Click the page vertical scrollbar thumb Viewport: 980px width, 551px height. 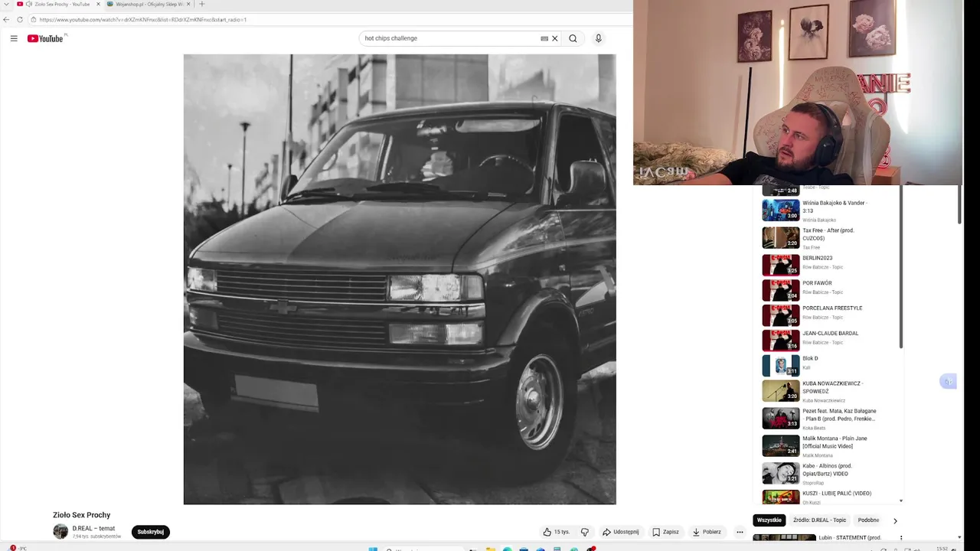(959, 205)
